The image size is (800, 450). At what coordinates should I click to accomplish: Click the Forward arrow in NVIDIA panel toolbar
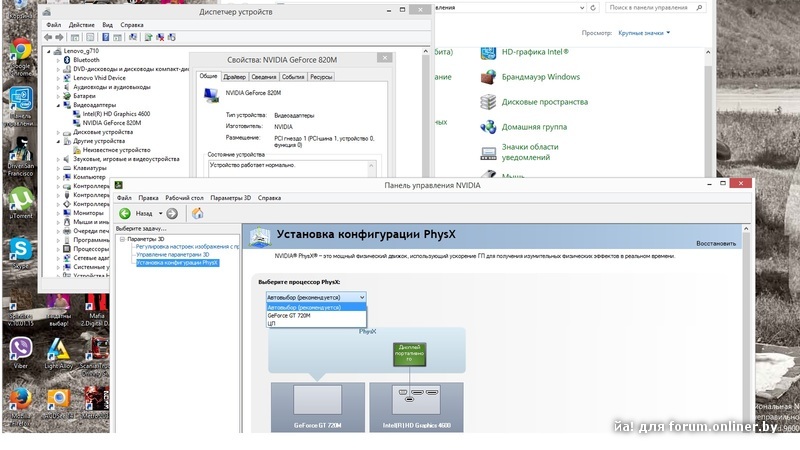point(172,213)
